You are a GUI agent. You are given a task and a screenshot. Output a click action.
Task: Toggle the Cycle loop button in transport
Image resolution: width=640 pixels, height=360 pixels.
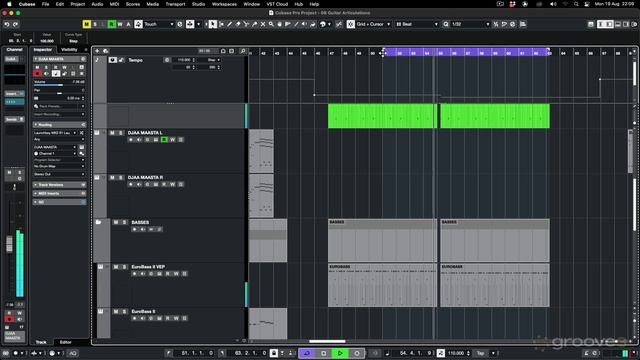pos(307,353)
